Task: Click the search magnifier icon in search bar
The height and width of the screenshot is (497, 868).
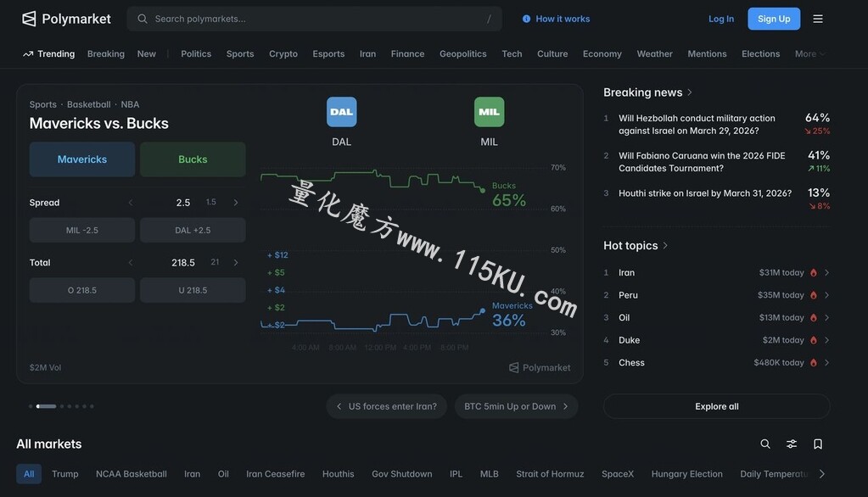Action: tap(143, 19)
